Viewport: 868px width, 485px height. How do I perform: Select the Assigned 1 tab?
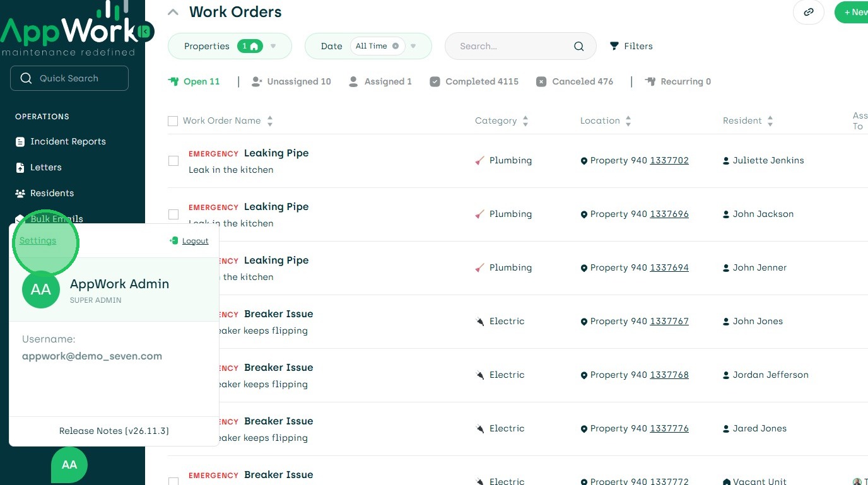[x=380, y=81]
